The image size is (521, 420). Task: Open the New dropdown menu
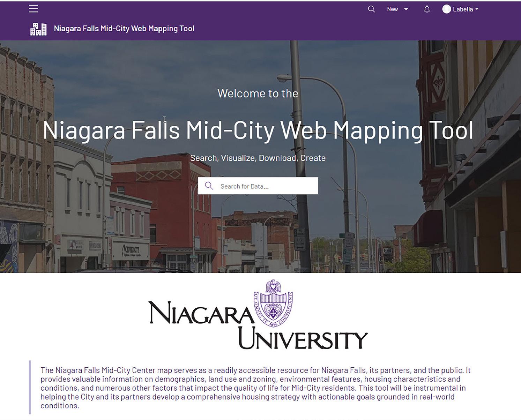[x=397, y=9]
